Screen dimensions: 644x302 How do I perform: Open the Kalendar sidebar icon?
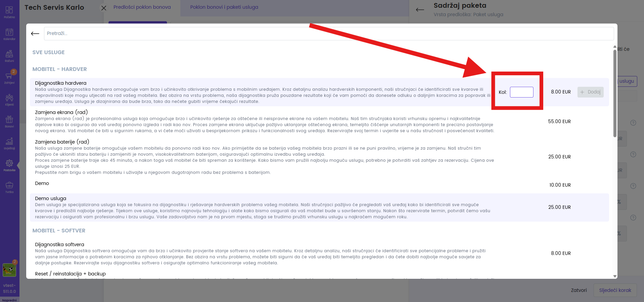[x=9, y=34]
